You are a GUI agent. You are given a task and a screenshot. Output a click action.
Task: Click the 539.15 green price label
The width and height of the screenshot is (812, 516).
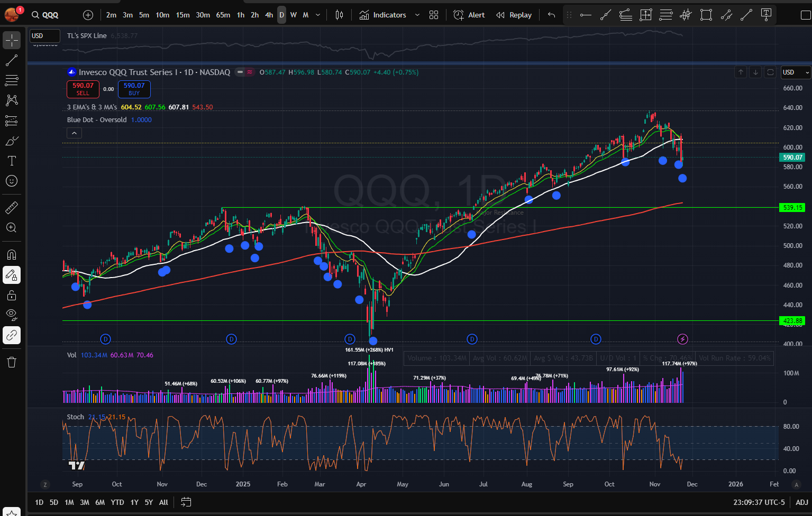(x=792, y=208)
